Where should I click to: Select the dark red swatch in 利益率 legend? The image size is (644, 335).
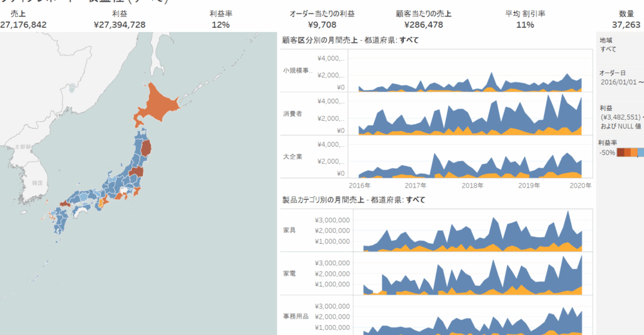point(620,153)
